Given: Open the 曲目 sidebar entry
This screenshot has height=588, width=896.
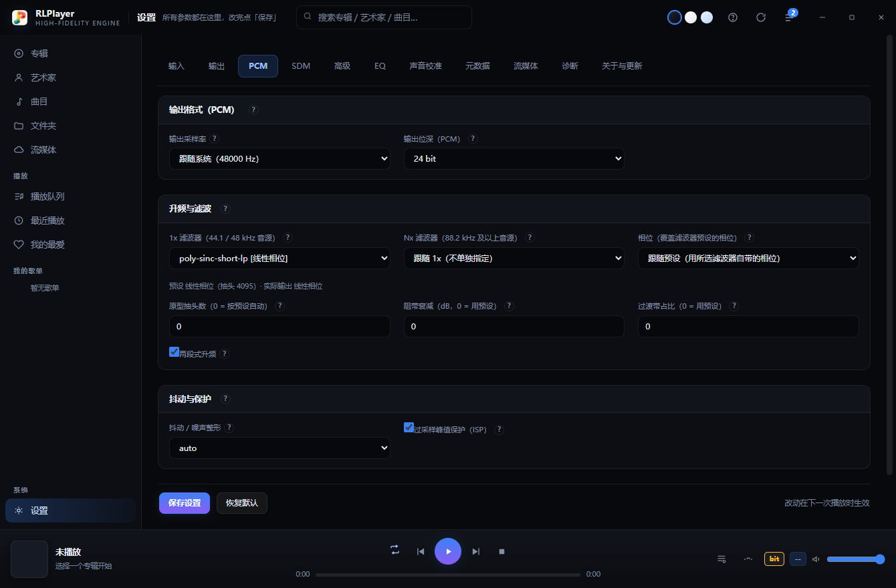Looking at the screenshot, I should coord(70,102).
